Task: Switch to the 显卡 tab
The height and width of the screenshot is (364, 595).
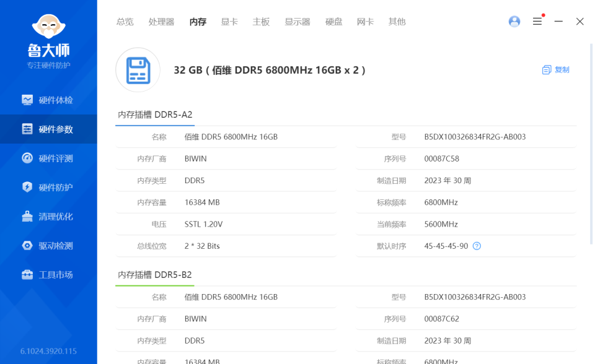Action: tap(229, 22)
